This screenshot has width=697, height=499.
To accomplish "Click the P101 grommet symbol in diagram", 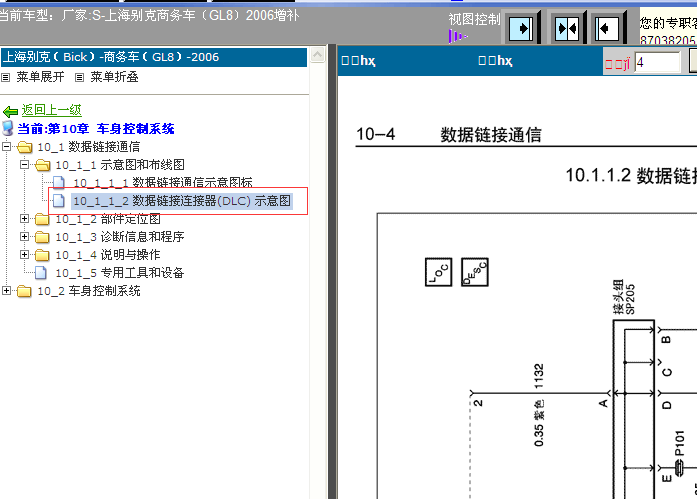I will click(x=679, y=467).
